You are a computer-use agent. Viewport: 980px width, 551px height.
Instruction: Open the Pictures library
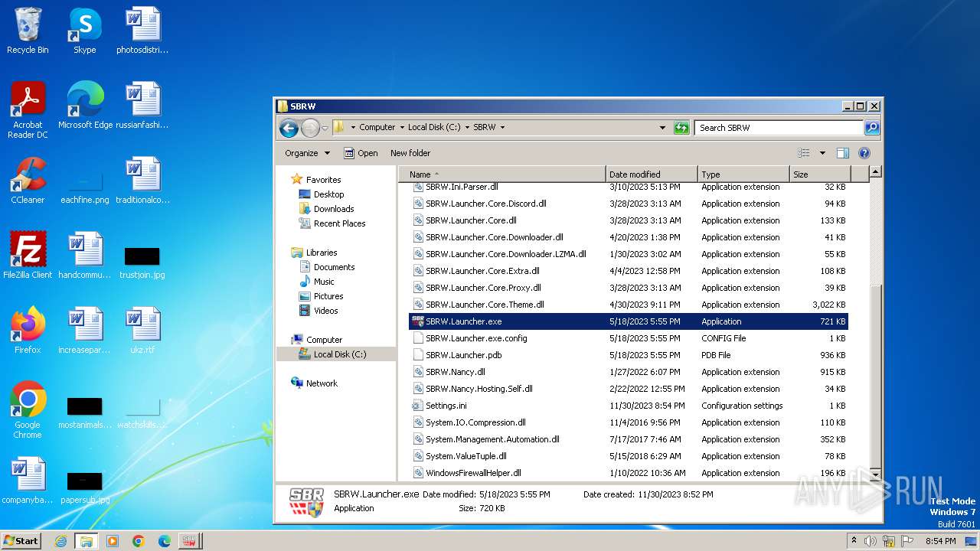[x=328, y=296]
